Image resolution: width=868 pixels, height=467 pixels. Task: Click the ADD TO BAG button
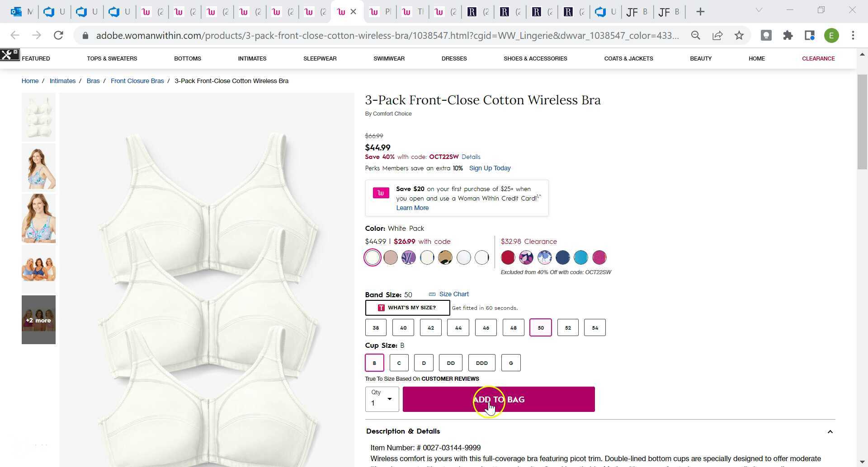(x=499, y=399)
